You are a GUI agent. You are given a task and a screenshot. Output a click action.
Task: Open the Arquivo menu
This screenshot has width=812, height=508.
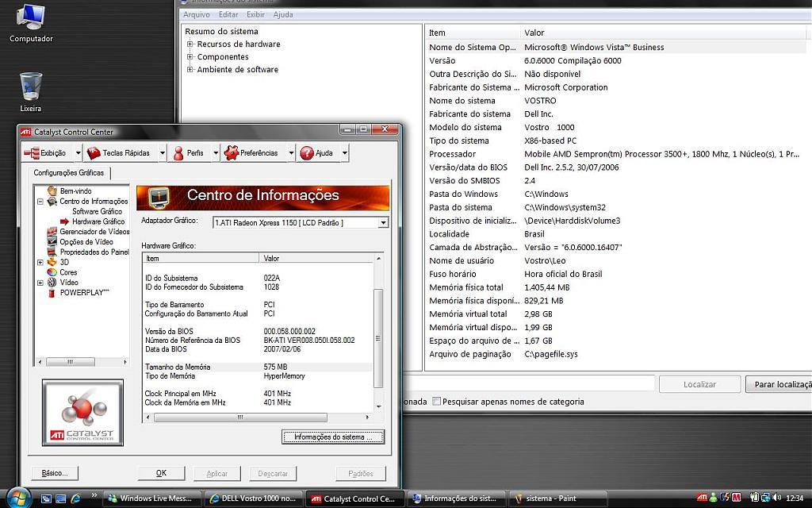click(197, 14)
